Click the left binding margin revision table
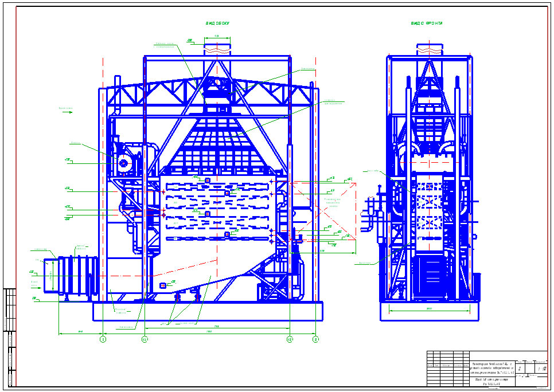 [10, 337]
